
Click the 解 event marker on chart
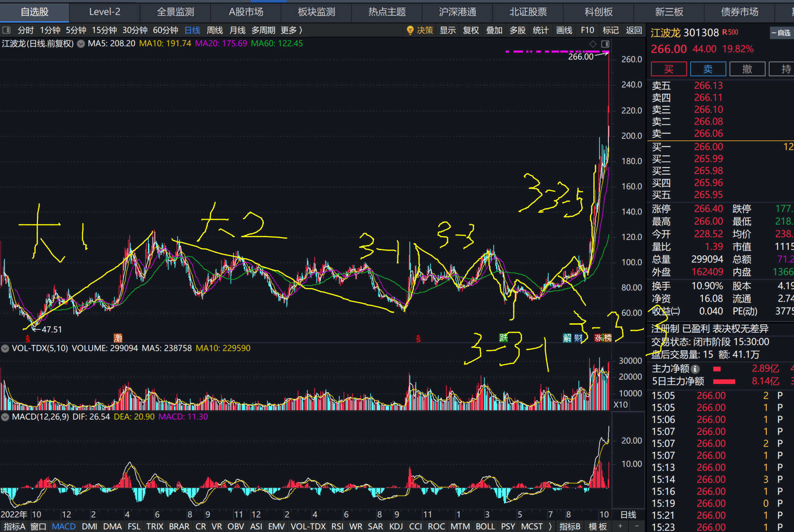567,338
